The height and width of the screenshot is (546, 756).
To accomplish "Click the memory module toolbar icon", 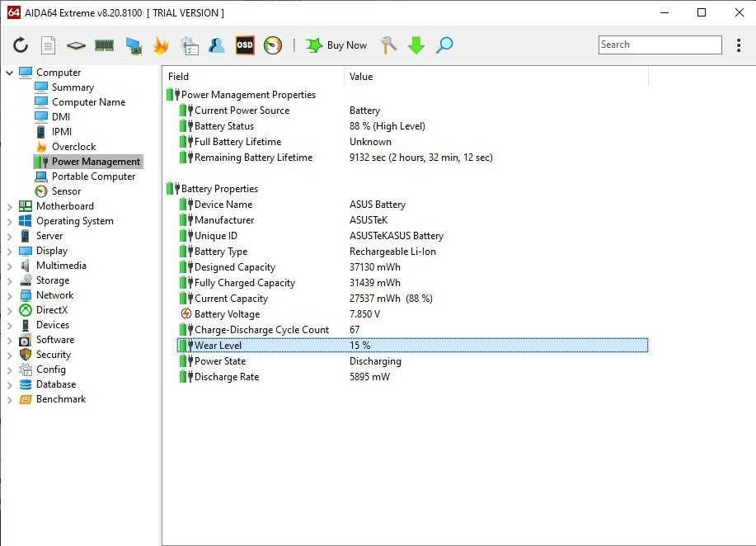I will [104, 46].
